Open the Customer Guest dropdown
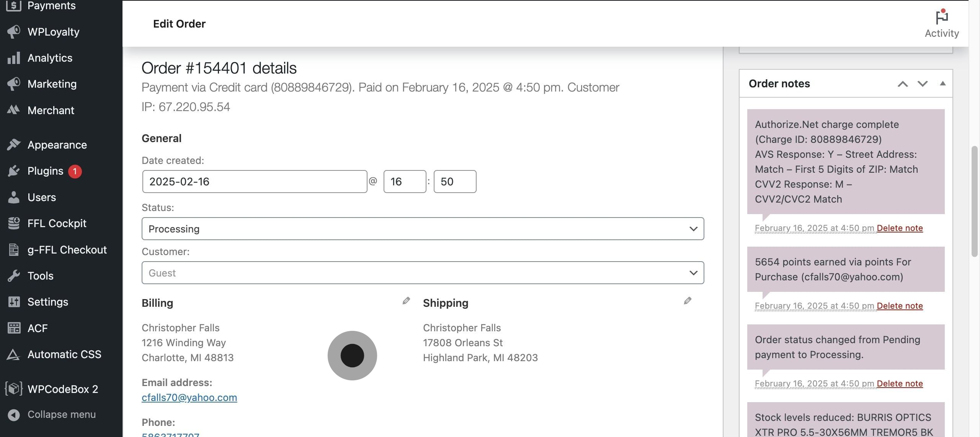Viewport: 980px width, 437px height. pos(423,273)
